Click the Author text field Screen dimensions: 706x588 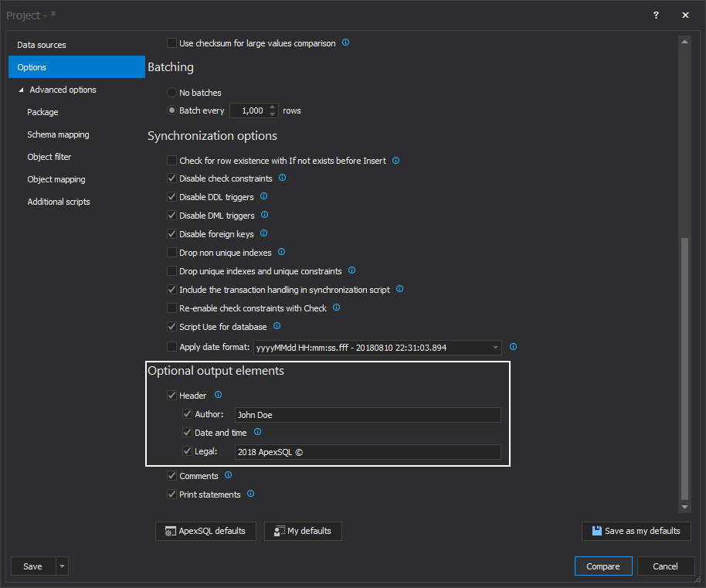[368, 415]
